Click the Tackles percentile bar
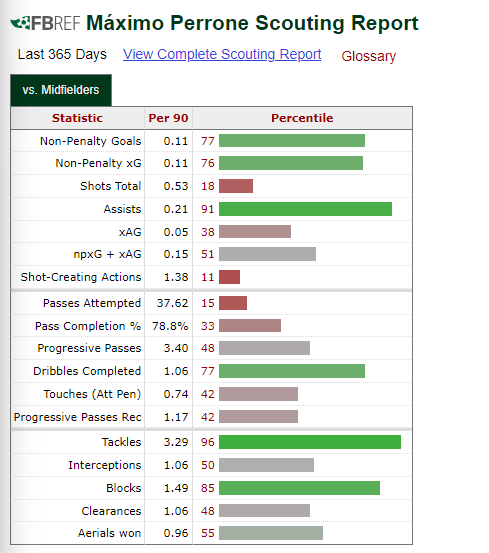 click(x=310, y=442)
